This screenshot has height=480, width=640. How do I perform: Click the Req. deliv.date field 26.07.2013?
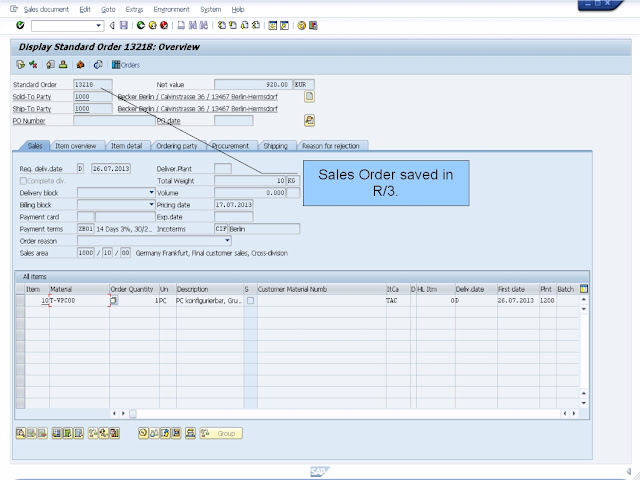[111, 168]
